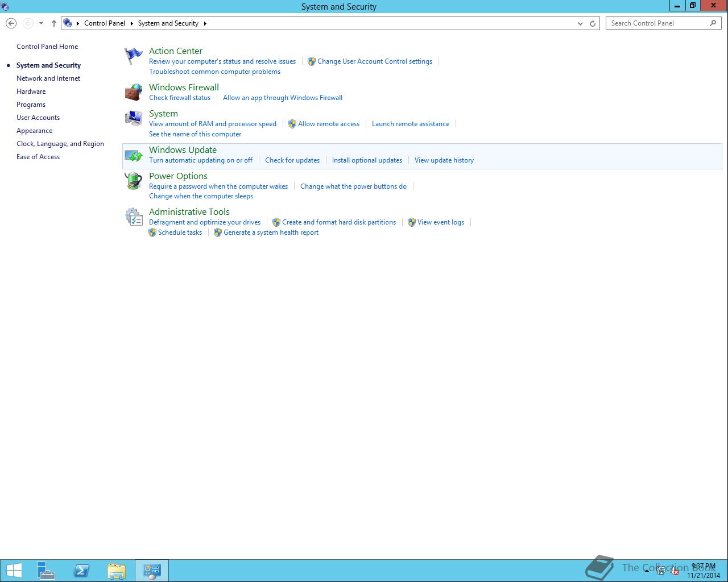Show hidden system tray icons
728x582 pixels.
click(647, 571)
